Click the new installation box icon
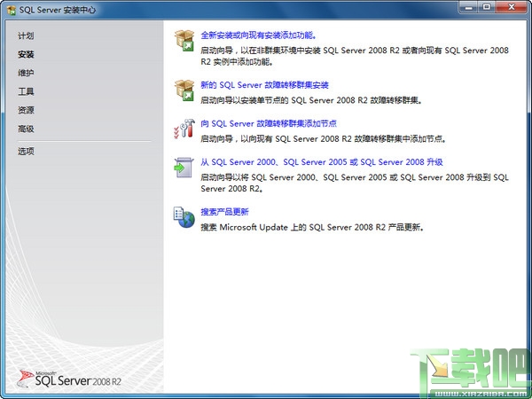Viewport: 532px width, 399px height. pos(184,41)
